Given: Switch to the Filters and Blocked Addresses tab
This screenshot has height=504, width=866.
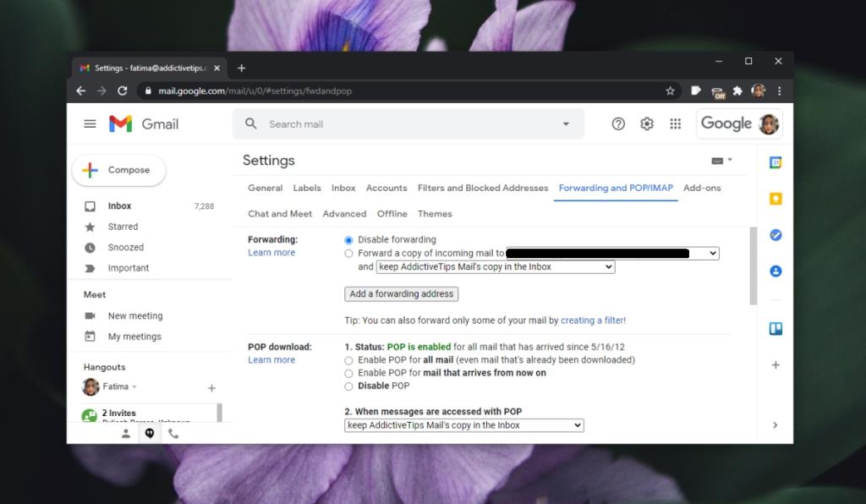Looking at the screenshot, I should [482, 188].
